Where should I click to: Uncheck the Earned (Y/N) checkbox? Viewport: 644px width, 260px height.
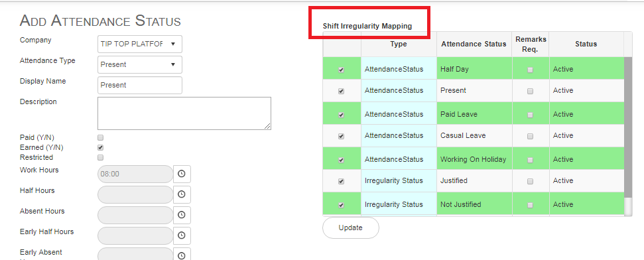(100, 147)
